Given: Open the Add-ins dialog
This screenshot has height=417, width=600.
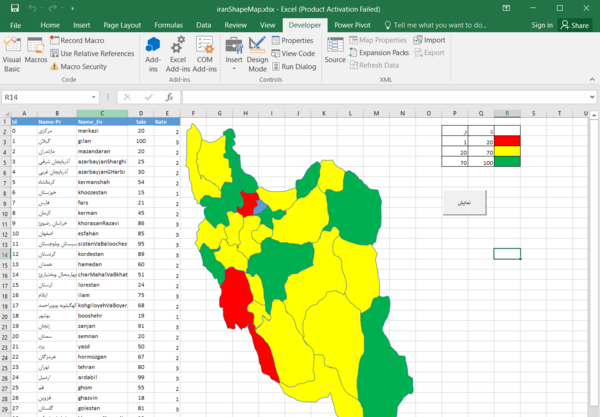Looking at the screenshot, I should 153,54.
